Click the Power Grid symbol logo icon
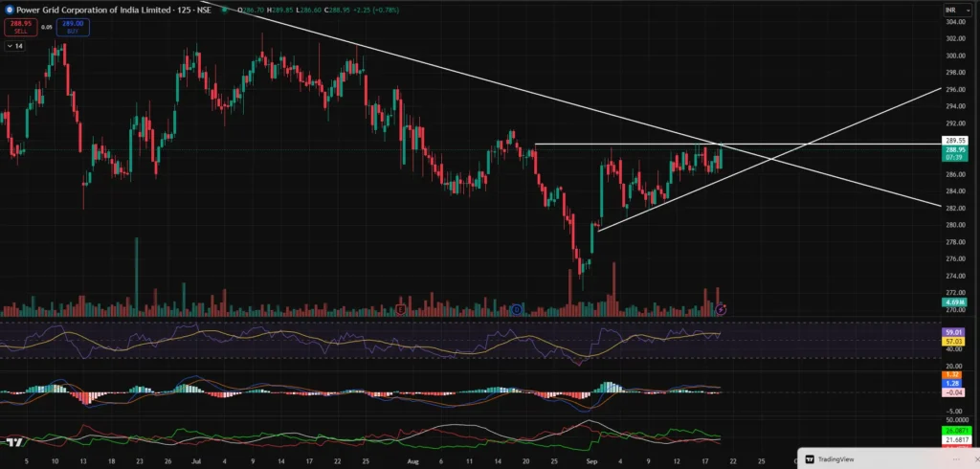980x469 pixels. [x=8, y=9]
